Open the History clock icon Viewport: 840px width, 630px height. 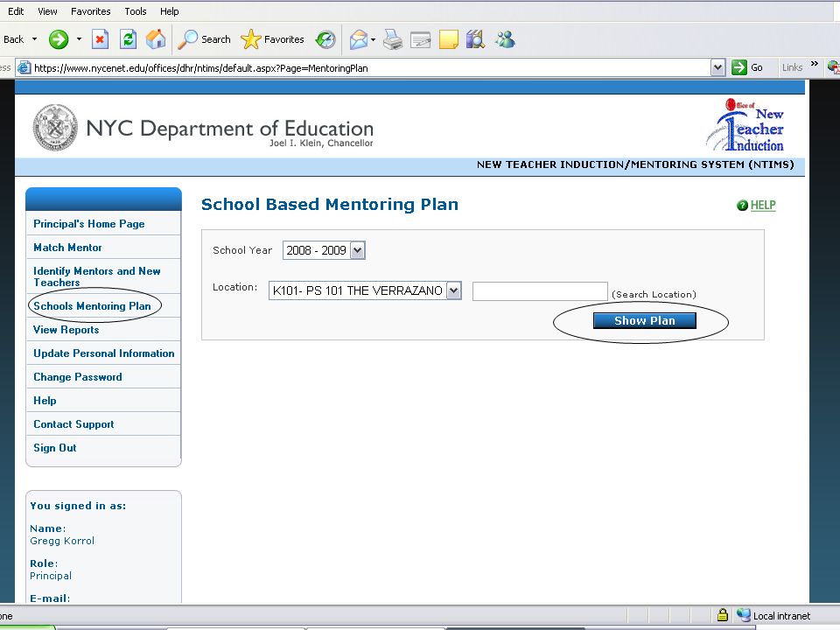click(x=325, y=39)
